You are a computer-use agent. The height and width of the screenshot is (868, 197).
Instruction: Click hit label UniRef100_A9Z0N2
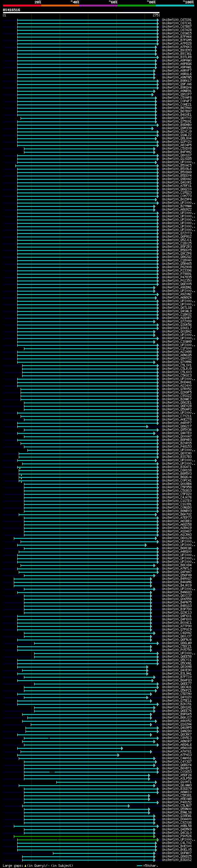pos(176,294)
